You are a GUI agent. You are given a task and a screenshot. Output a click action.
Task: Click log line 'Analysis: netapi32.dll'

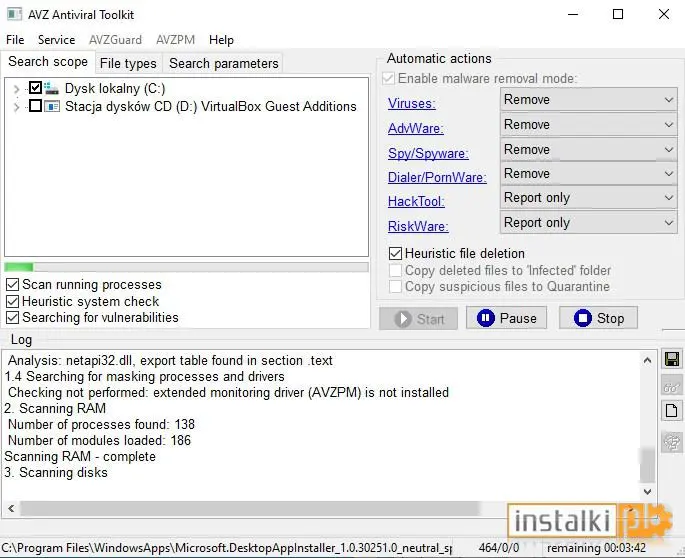170,360
